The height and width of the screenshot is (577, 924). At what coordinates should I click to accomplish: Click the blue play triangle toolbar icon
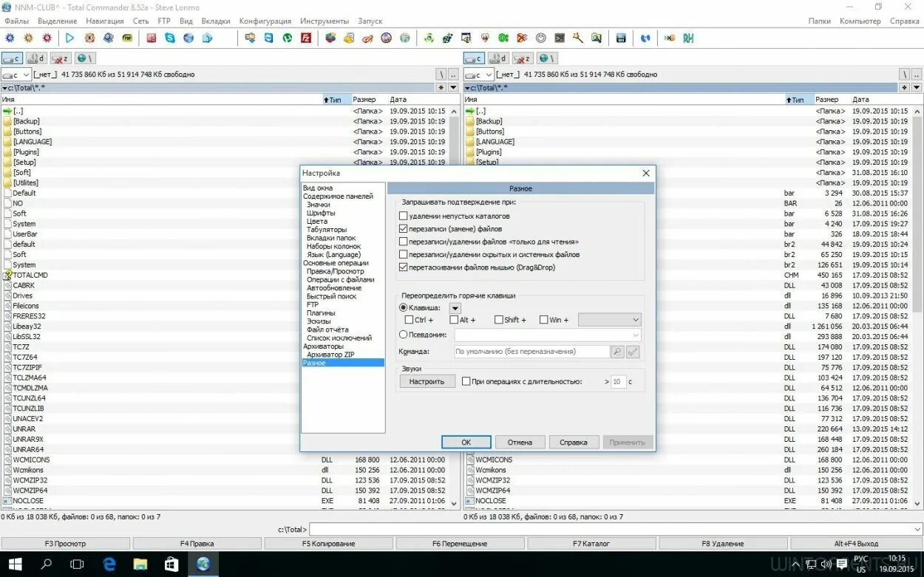click(69, 38)
